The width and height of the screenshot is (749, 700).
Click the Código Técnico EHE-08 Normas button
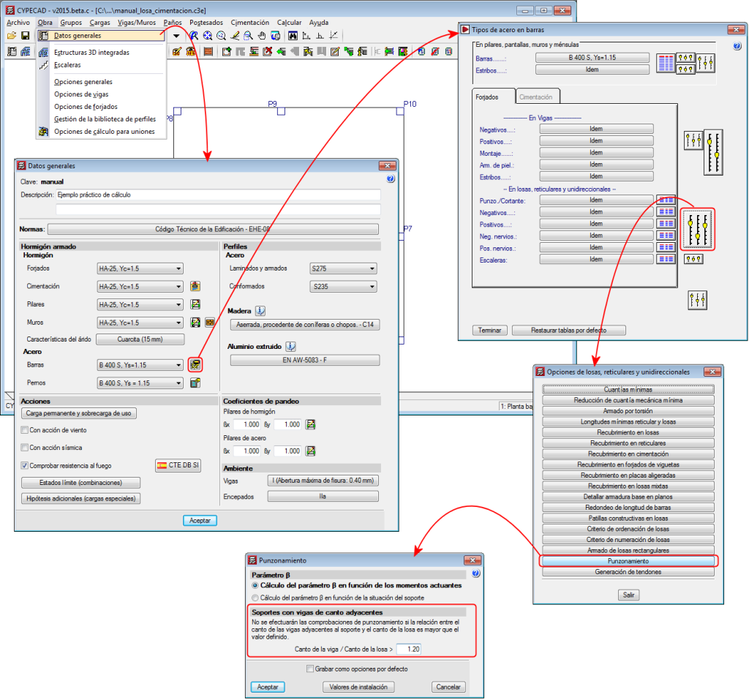click(x=213, y=230)
